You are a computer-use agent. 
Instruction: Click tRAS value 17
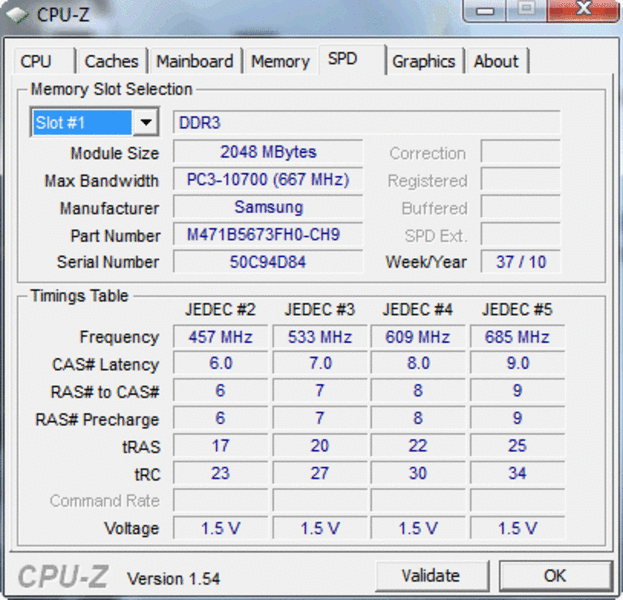[x=221, y=446]
